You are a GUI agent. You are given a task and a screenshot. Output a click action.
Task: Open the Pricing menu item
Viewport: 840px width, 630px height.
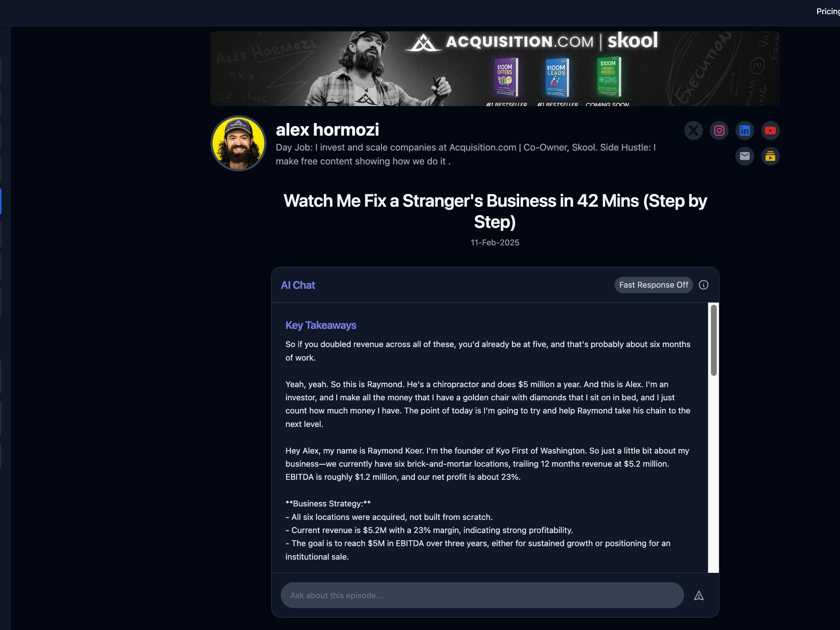coord(828,11)
